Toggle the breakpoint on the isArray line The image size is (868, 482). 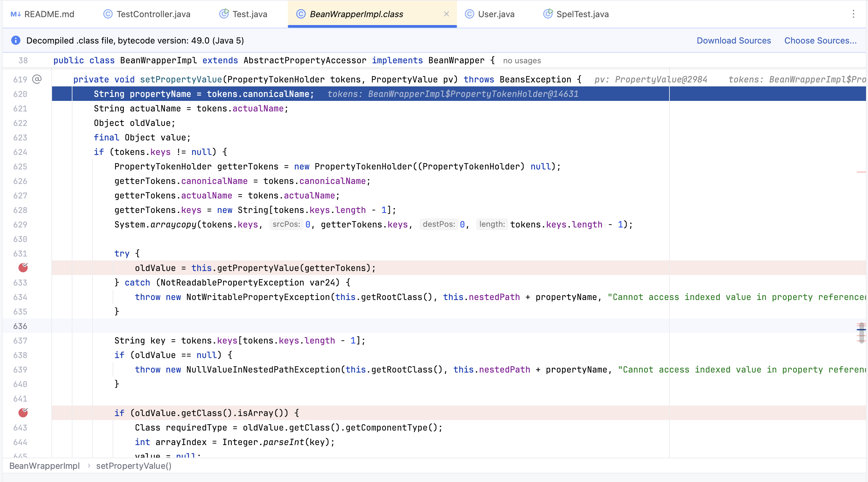pos(23,413)
